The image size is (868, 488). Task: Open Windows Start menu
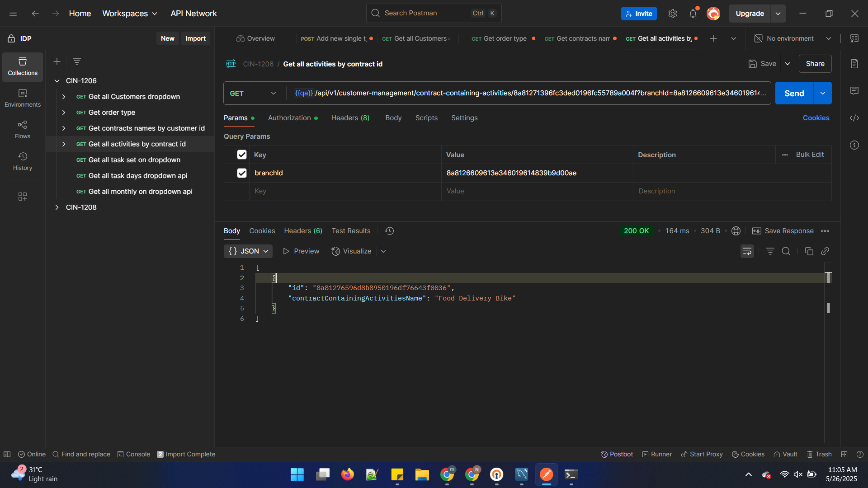297,474
